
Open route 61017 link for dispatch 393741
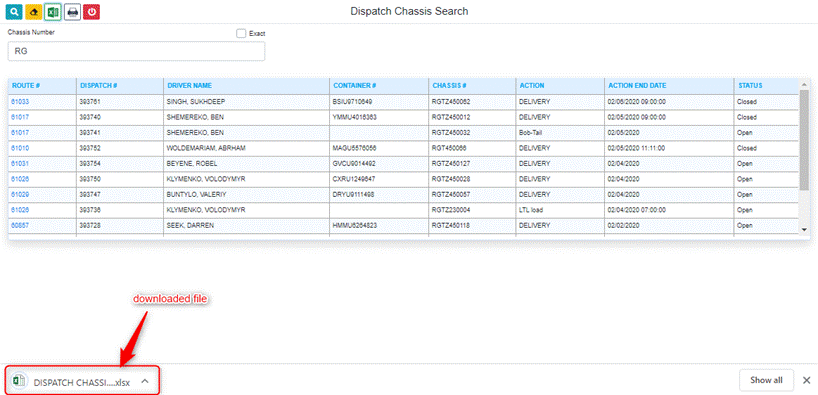pyautogui.click(x=20, y=133)
